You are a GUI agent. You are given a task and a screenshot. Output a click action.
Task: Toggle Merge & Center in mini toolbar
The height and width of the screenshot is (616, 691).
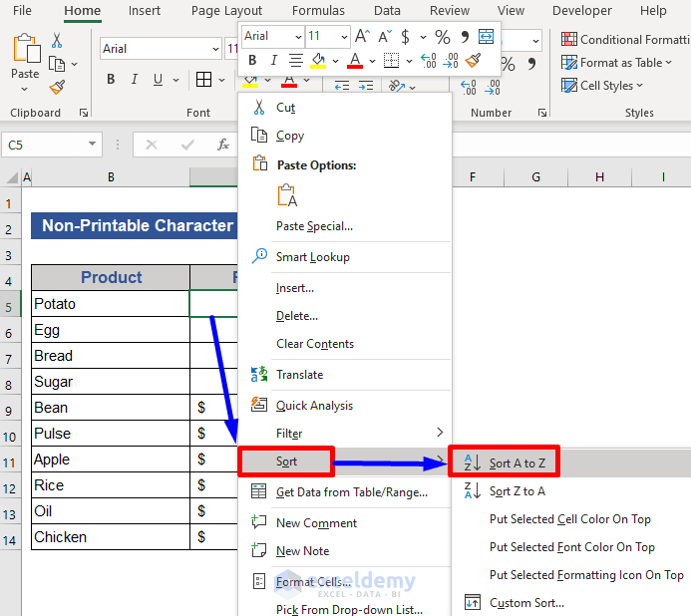(x=486, y=37)
